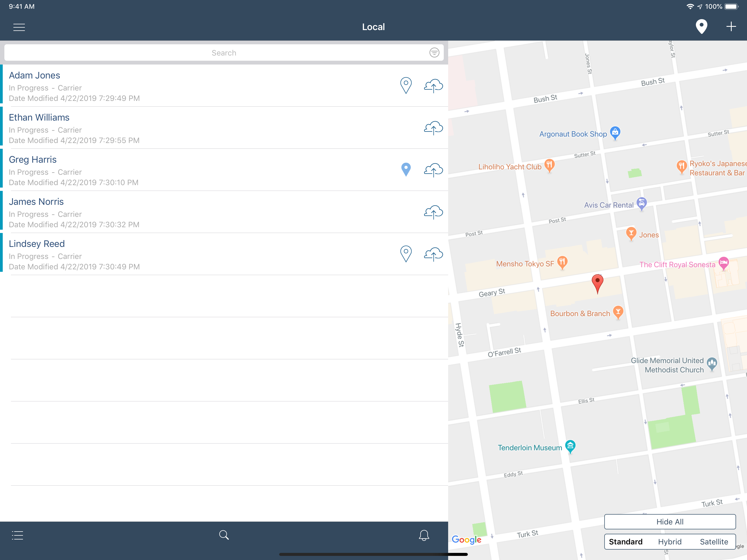
Task: Open the filter icon in the search bar
Action: pos(434,53)
